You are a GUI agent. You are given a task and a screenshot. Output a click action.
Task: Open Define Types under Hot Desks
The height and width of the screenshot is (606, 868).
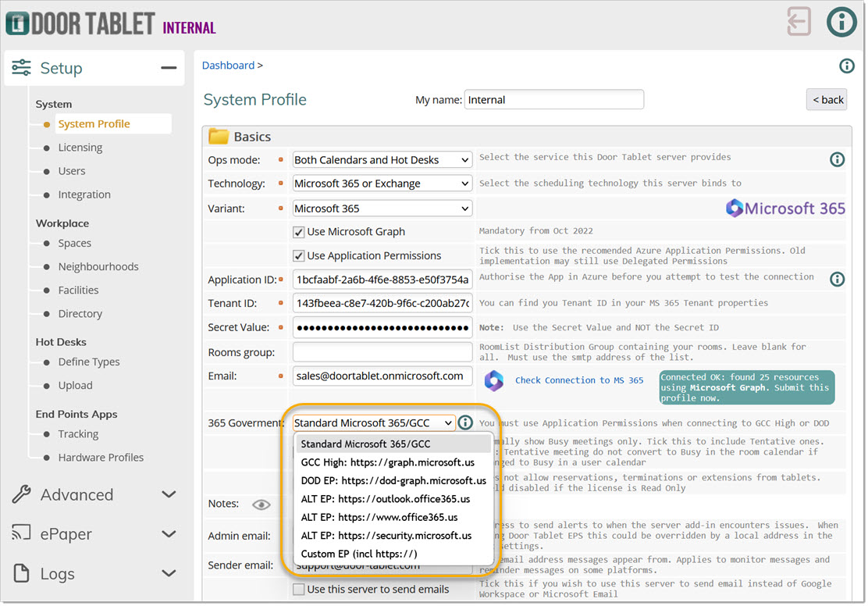[x=88, y=362]
